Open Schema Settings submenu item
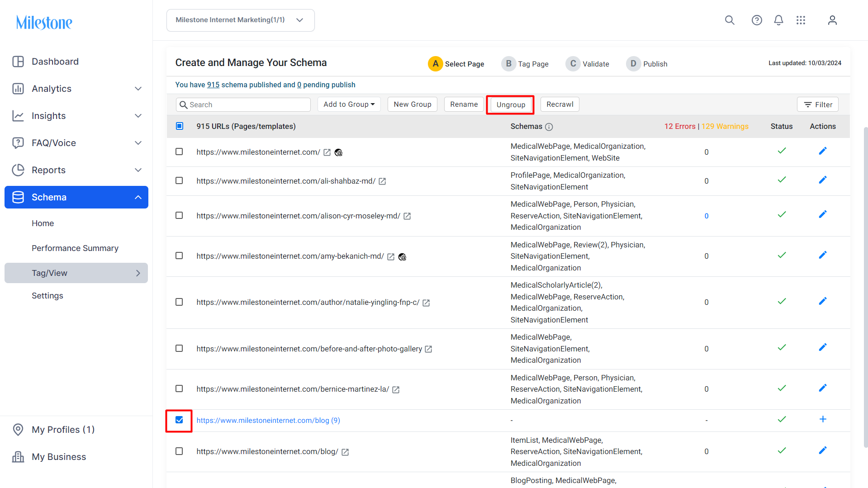This screenshot has height=488, width=868. tap(47, 296)
